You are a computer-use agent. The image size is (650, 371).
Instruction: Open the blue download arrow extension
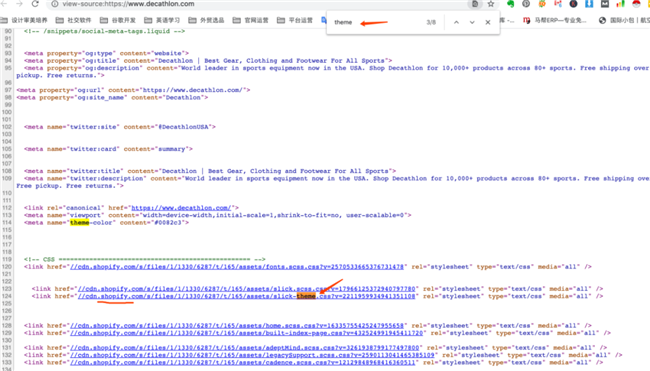589,4
